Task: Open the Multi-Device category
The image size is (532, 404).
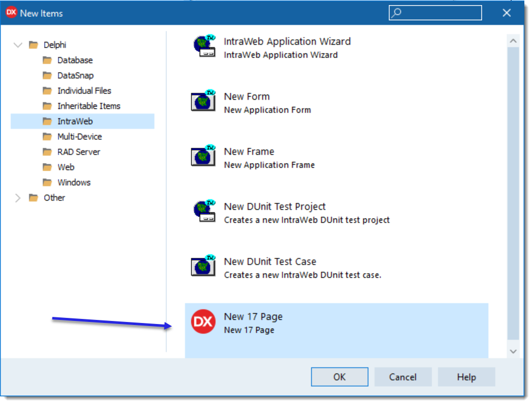Action: [79, 137]
